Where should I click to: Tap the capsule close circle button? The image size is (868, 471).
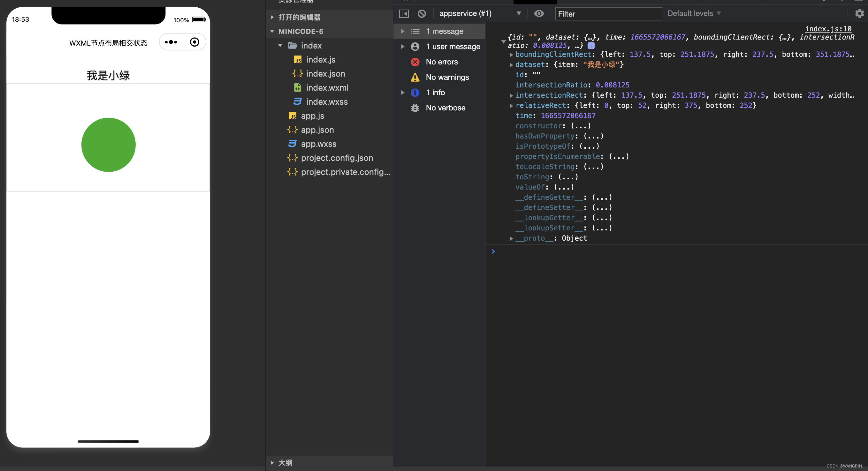194,42
